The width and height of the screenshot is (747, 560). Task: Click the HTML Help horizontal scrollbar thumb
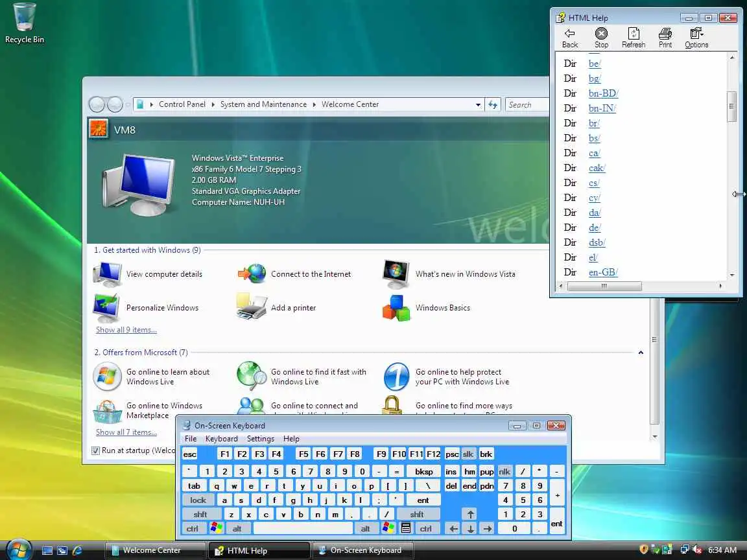pos(604,286)
